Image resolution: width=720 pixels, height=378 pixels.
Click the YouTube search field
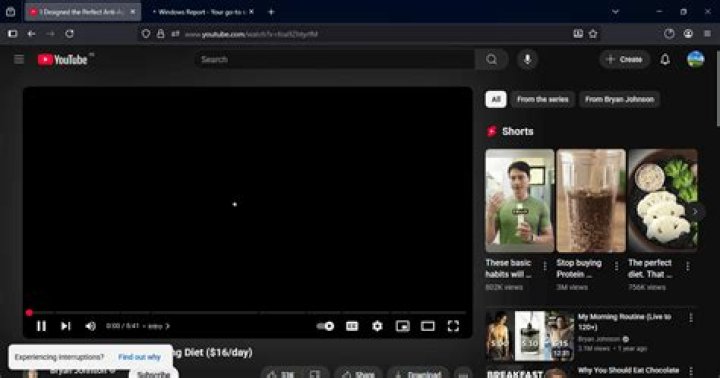point(335,59)
